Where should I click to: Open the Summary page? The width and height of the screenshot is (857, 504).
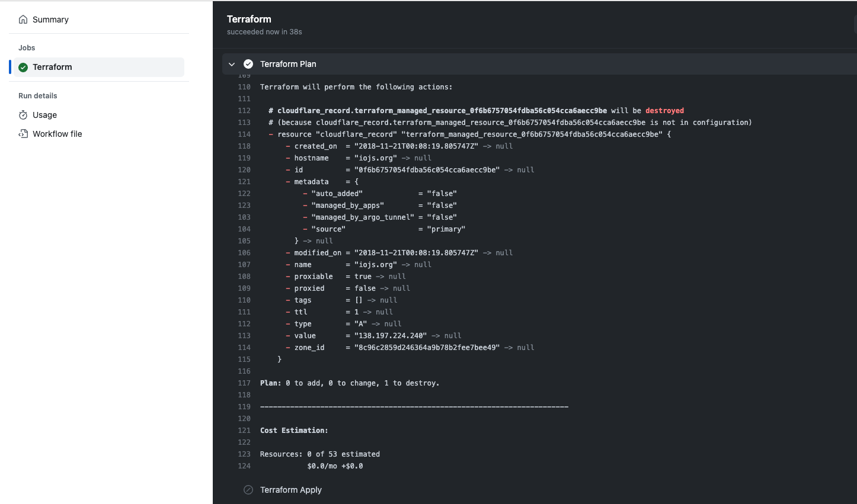click(50, 20)
